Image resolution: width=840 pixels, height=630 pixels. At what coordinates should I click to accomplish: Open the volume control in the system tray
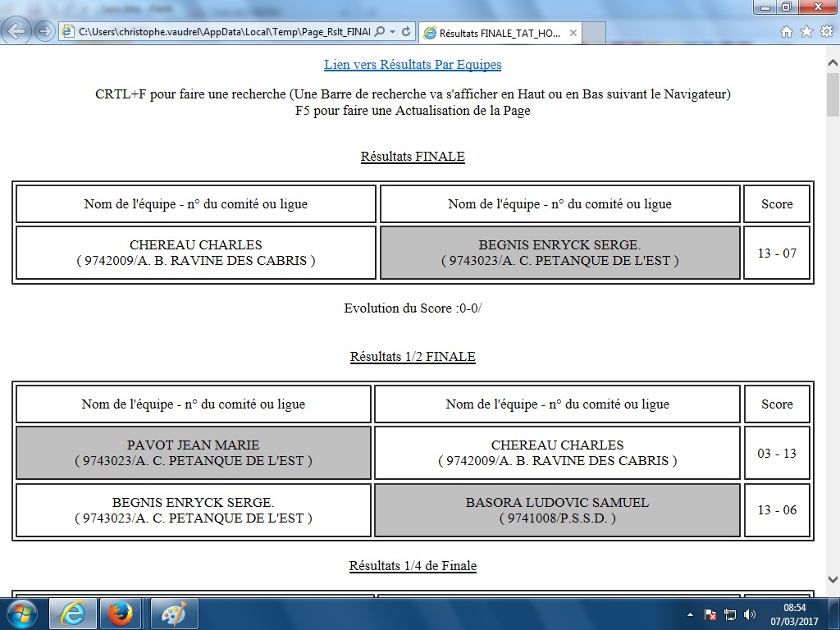pos(748,614)
